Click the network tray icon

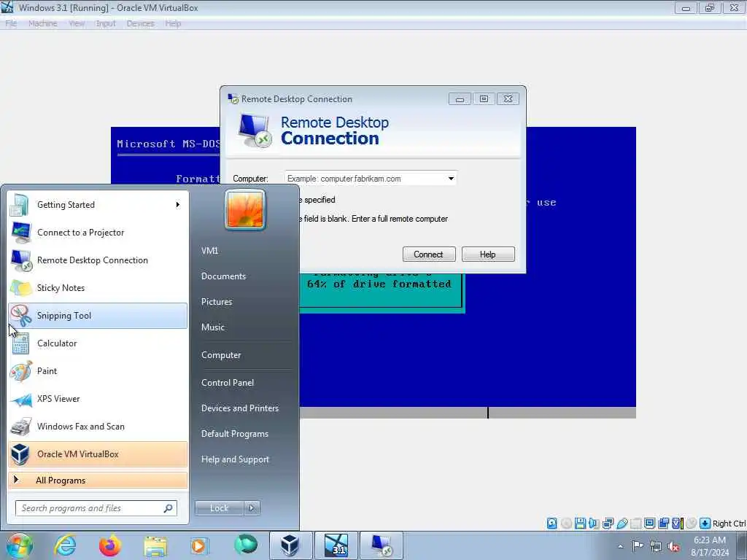point(656,547)
